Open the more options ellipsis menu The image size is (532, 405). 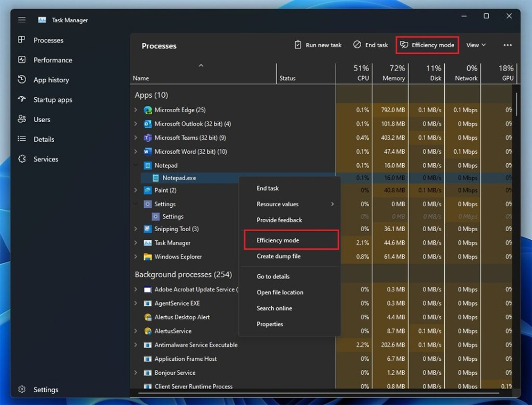pyautogui.click(x=508, y=45)
